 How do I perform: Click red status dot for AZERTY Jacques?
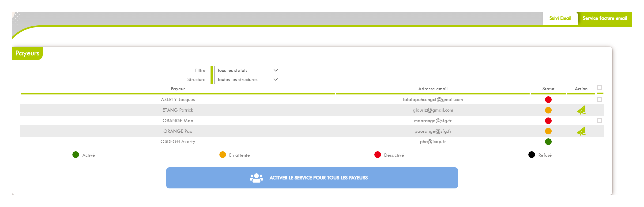[548, 100]
